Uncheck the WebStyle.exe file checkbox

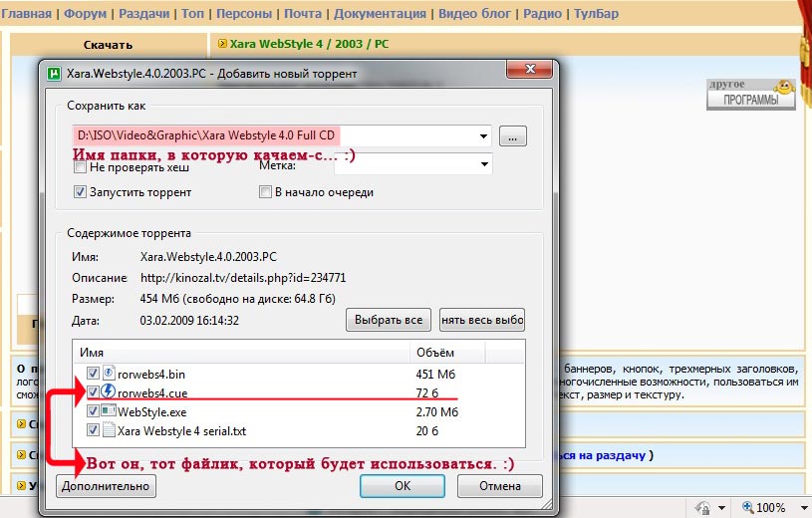point(93,411)
